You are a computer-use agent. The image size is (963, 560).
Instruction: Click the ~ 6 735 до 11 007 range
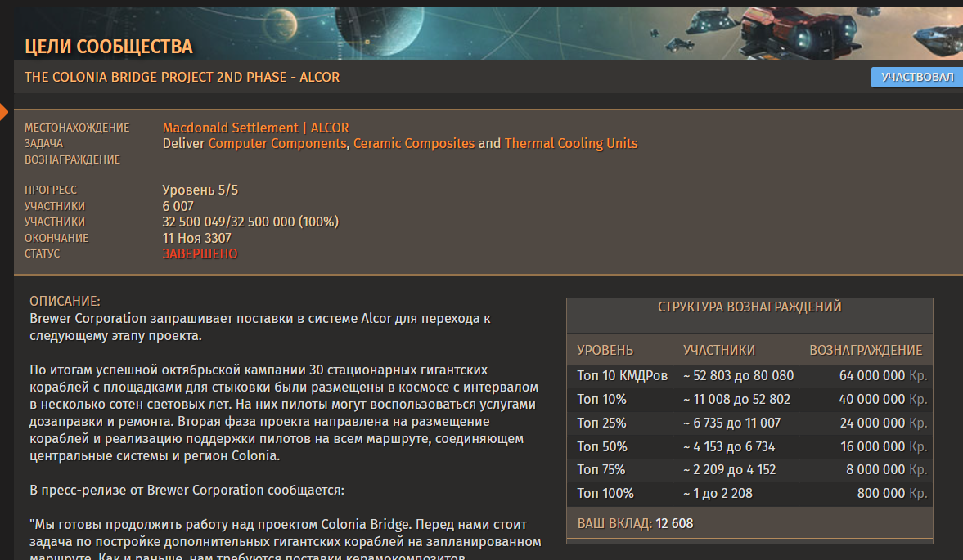(732, 423)
